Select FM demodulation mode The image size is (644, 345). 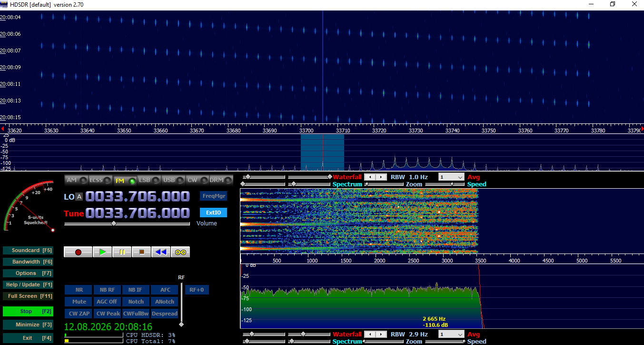tap(125, 180)
